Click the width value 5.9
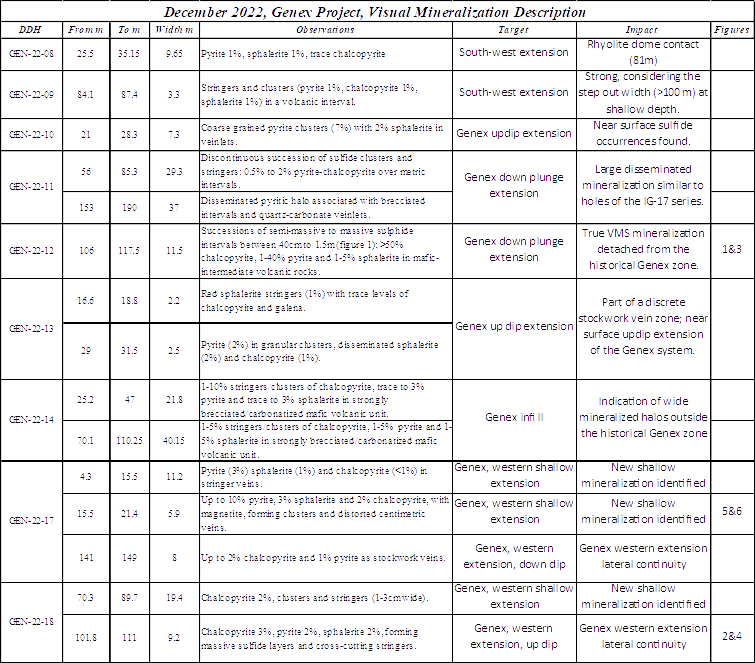Screen dimensions: 755x663 [x=174, y=514]
